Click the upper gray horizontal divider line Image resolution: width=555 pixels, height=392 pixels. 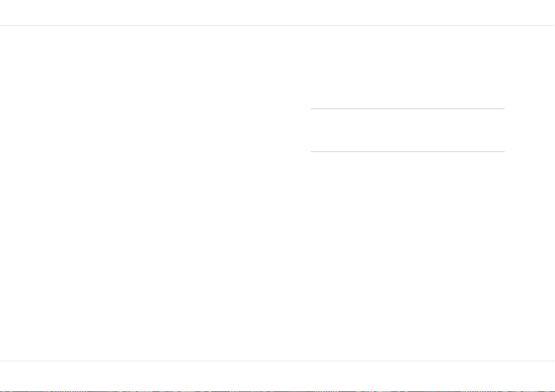point(407,109)
